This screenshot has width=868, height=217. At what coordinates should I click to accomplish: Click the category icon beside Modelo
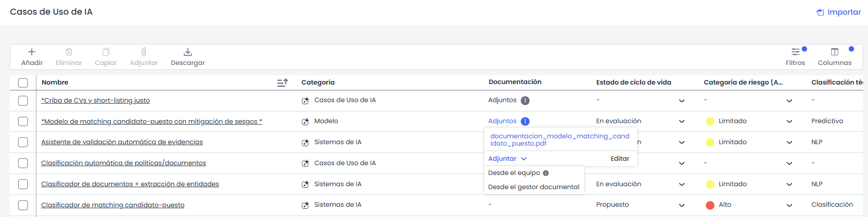point(305,122)
